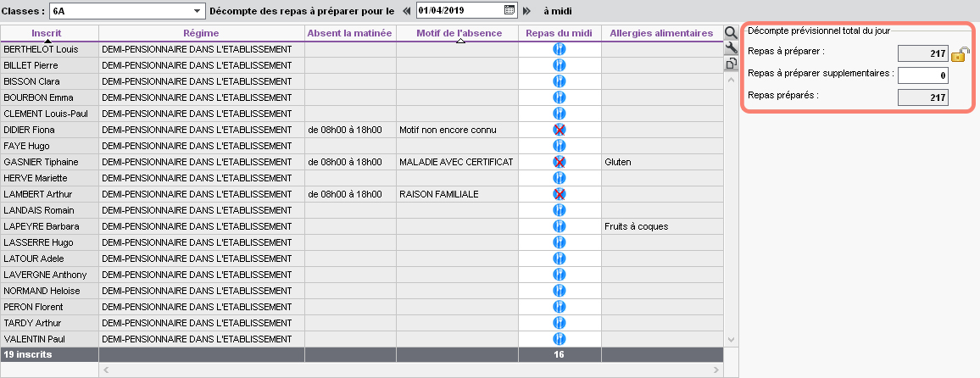Select the name GASNIER Tiphaine
This screenshot has height=378, width=980.
click(42, 162)
